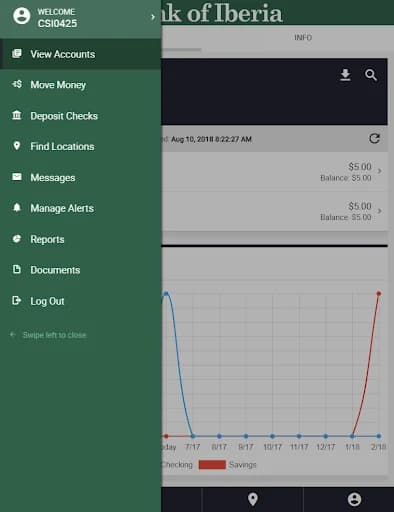Click the Messages envelope icon
This screenshot has height=512, width=394.
(17, 177)
